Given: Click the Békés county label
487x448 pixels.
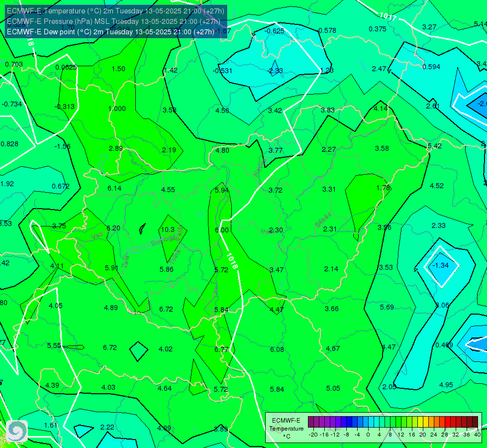Looking at the screenshot, I should pyautogui.click(x=323, y=220).
